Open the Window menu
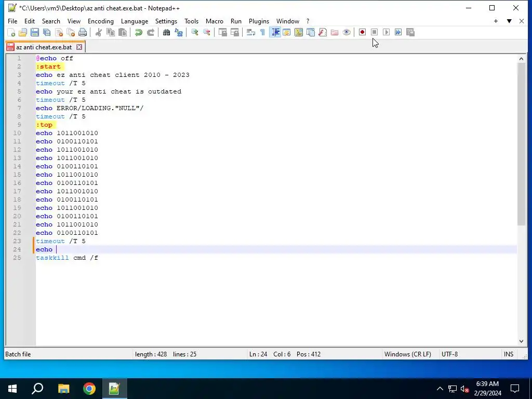The height and width of the screenshot is (399, 532). (288, 21)
